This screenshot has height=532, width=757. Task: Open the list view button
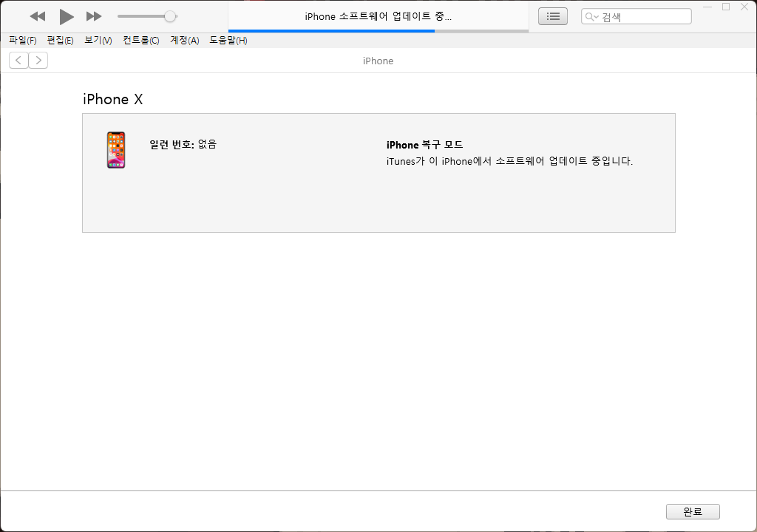click(x=553, y=16)
